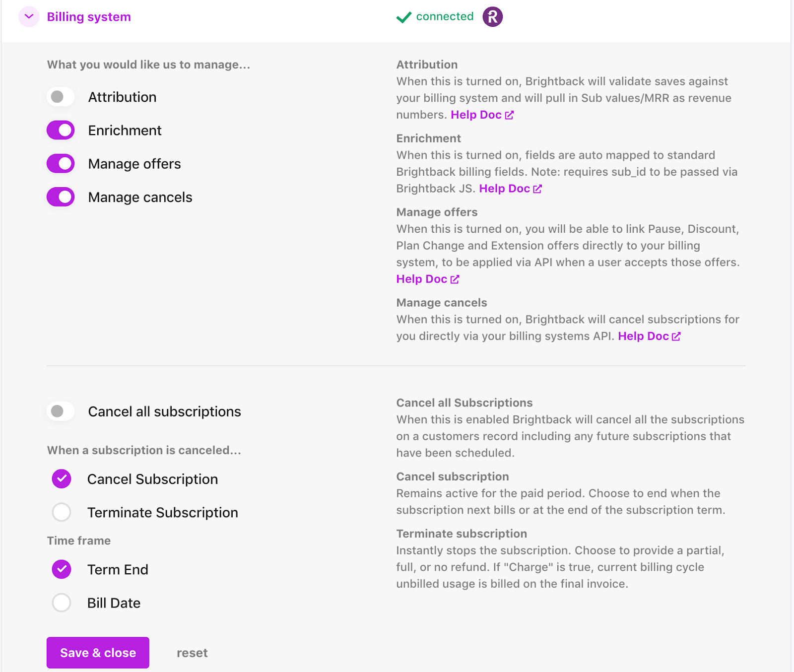The image size is (794, 672).
Task: Turn off the Manage offers toggle
Action: tap(60, 163)
